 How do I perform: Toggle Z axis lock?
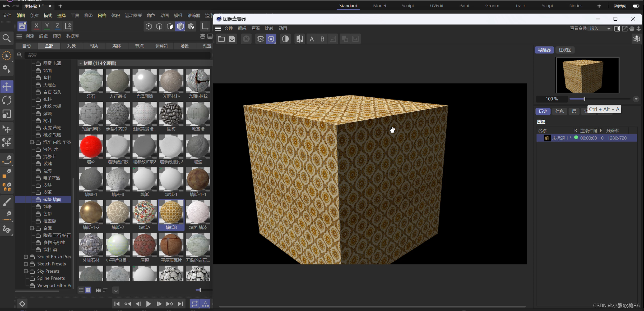coord(57,26)
